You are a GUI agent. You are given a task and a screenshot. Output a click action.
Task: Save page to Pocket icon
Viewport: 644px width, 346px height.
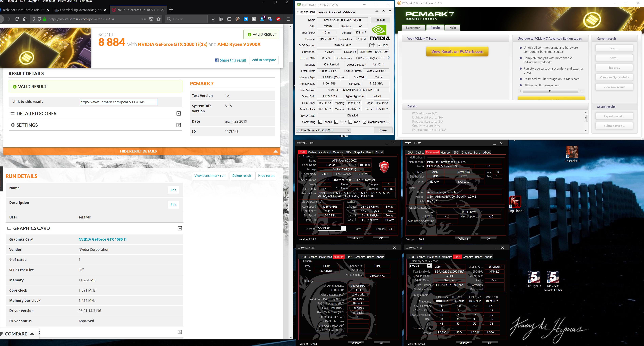[152, 19]
